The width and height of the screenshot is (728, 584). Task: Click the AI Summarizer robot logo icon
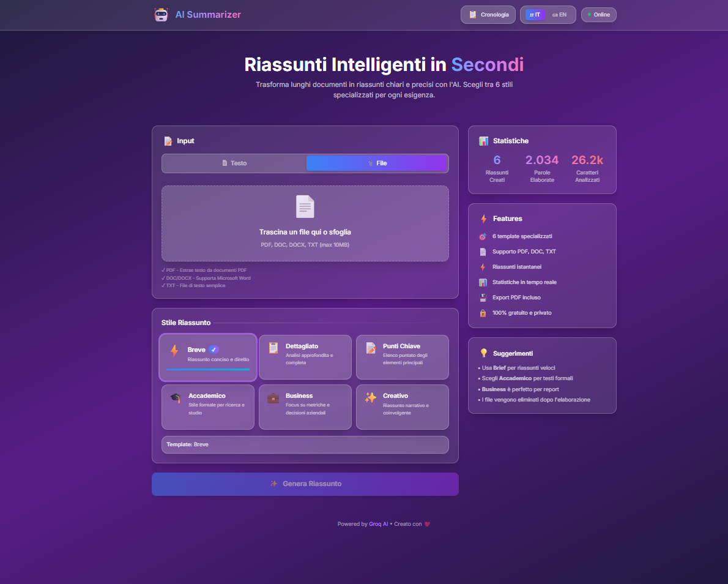161,14
